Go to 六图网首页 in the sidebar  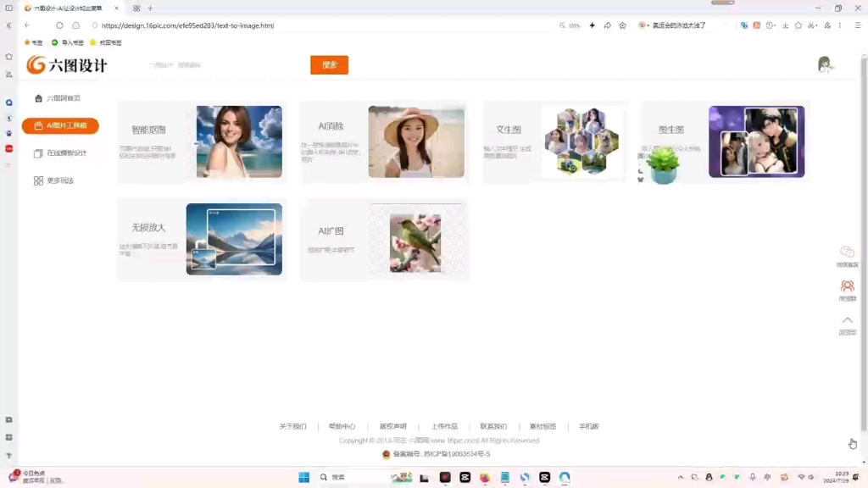58,98
